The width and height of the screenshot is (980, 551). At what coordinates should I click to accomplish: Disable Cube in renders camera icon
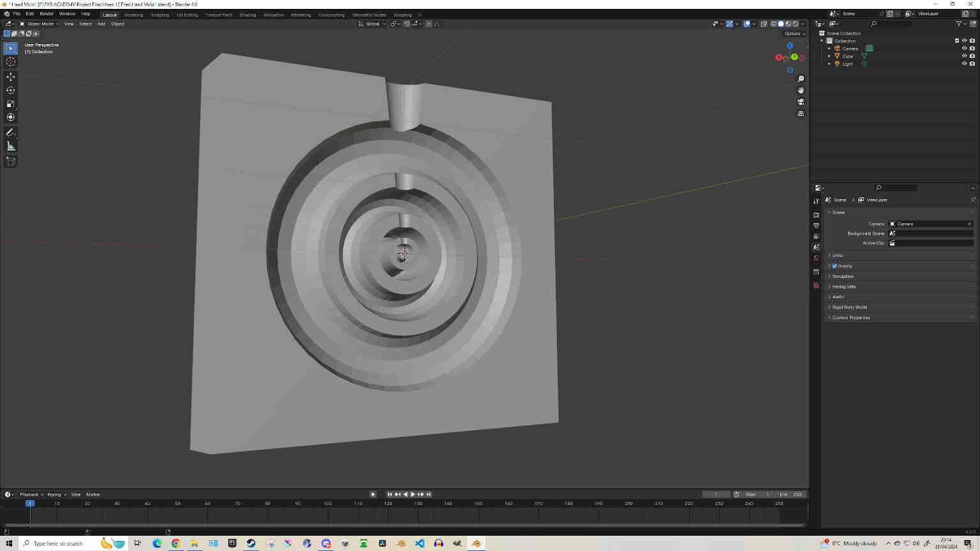coord(972,56)
